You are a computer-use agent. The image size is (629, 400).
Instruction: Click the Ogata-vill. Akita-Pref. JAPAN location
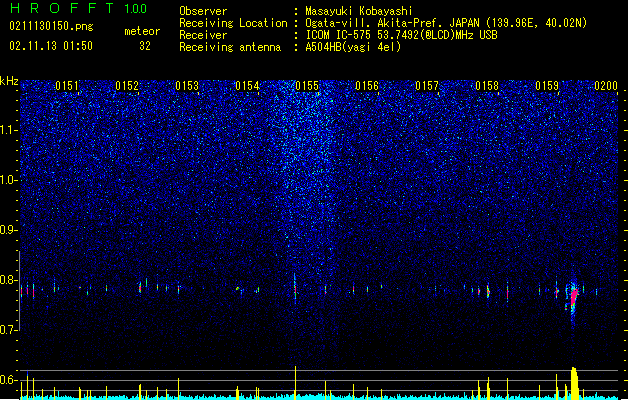[x=446, y=23]
